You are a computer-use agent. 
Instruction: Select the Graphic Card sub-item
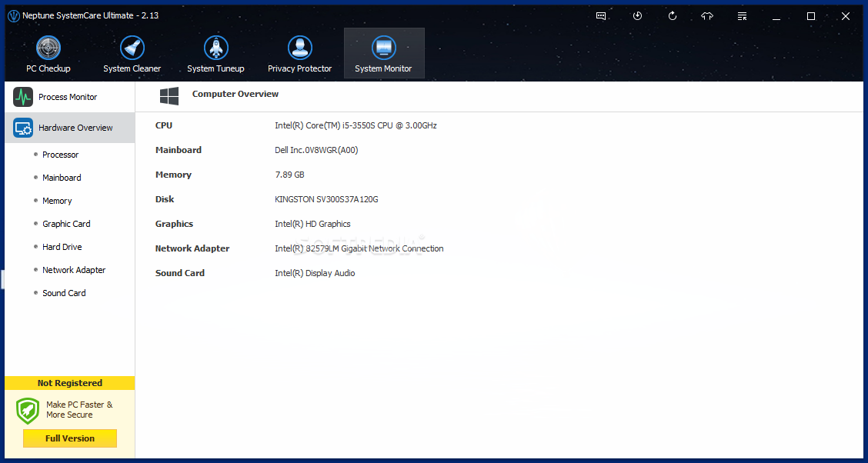(66, 224)
